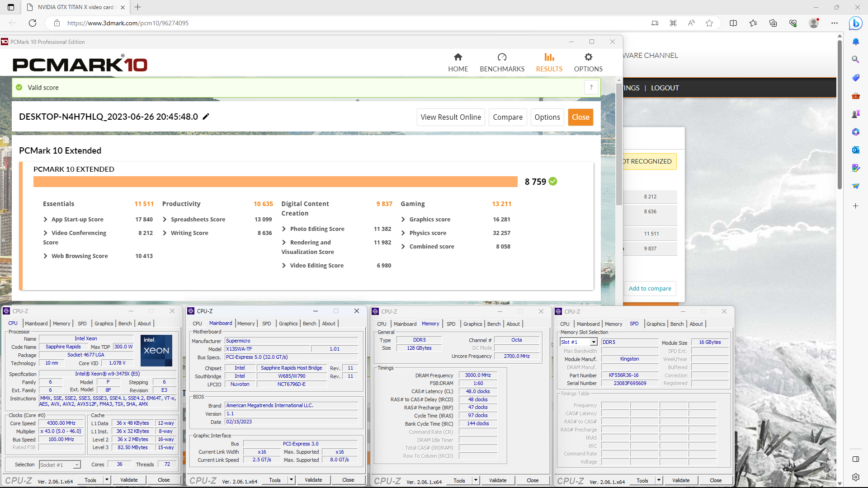The image size is (868, 488).
Task: Click Read aloud icon in address bar
Action: 691,23
